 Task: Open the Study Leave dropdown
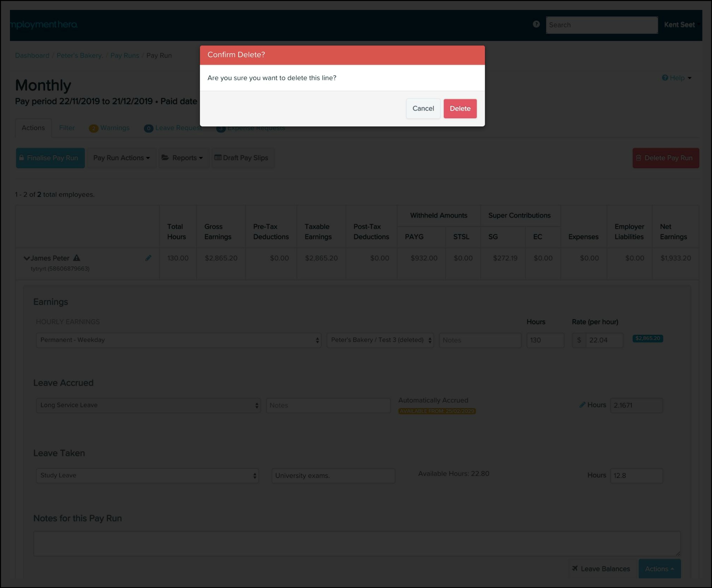pyautogui.click(x=147, y=475)
